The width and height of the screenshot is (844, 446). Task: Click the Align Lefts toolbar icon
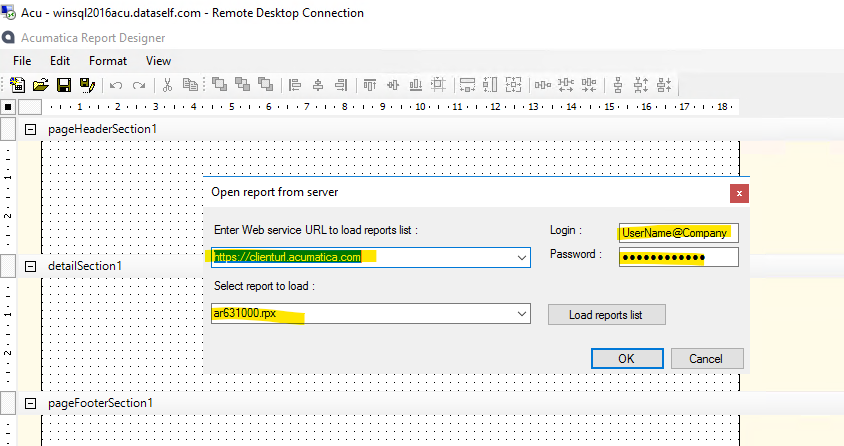295,85
